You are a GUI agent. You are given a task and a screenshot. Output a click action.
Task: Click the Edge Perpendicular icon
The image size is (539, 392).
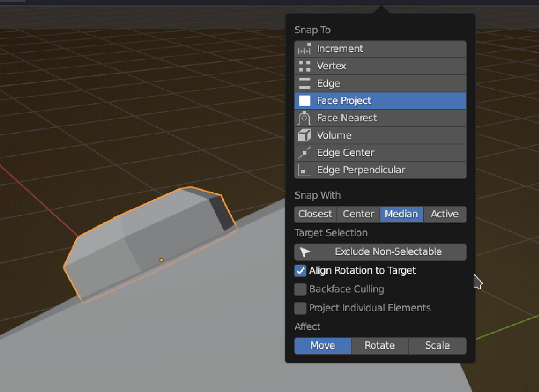[304, 170]
